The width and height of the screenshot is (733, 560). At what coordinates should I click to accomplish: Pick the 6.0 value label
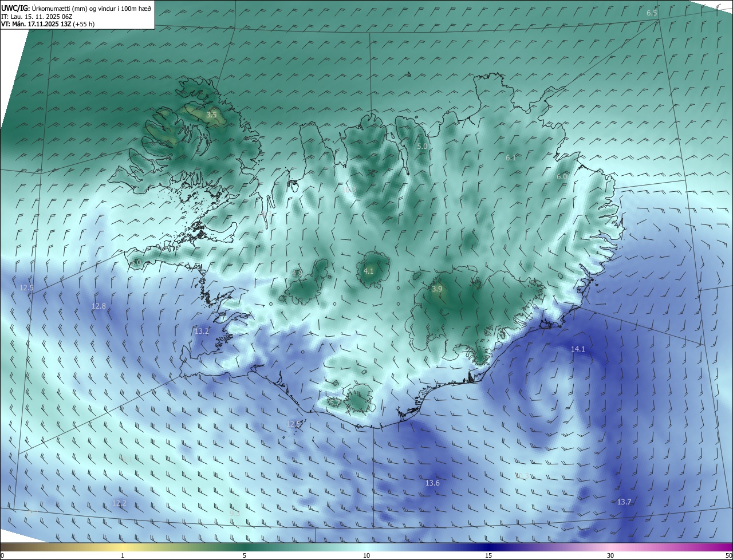point(562,177)
